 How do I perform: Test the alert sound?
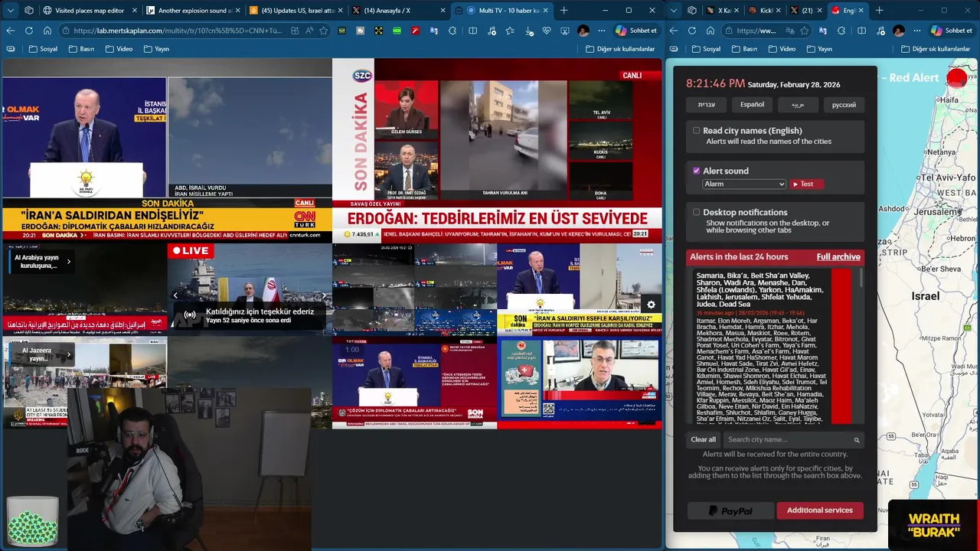pos(807,184)
